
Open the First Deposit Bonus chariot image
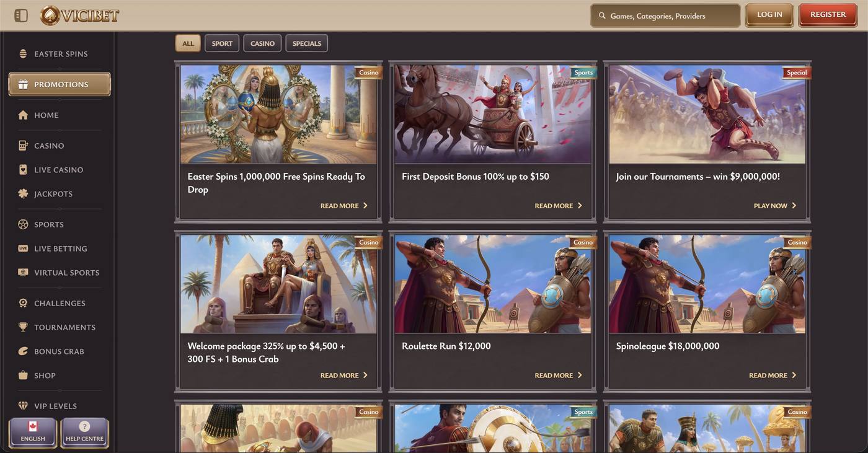click(493, 114)
